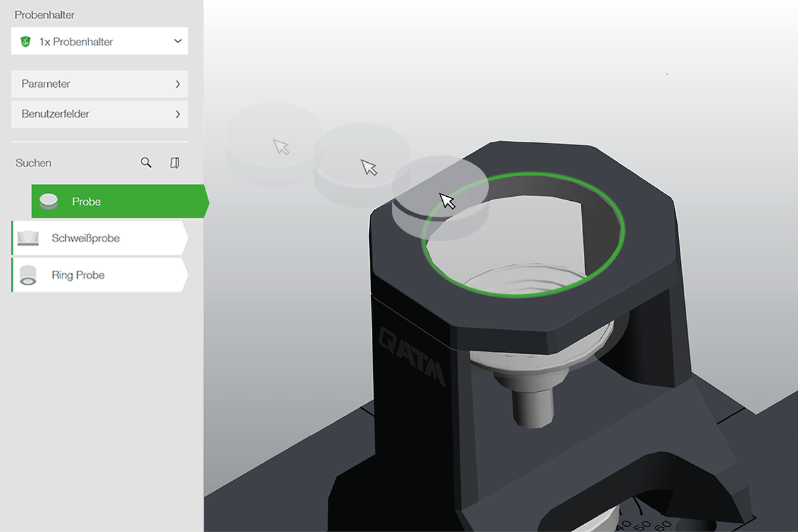Click the ATM logo on the holder
This screenshot has height=532, width=798.
pos(412,356)
